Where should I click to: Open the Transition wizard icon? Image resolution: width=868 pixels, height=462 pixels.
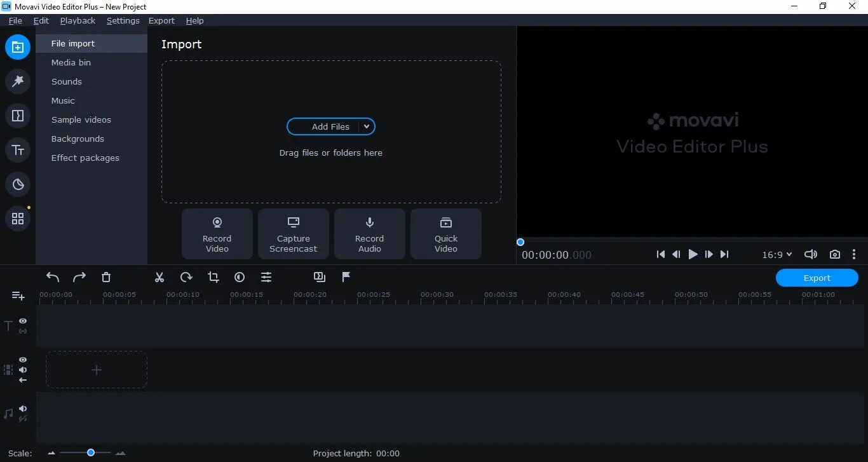click(320, 277)
